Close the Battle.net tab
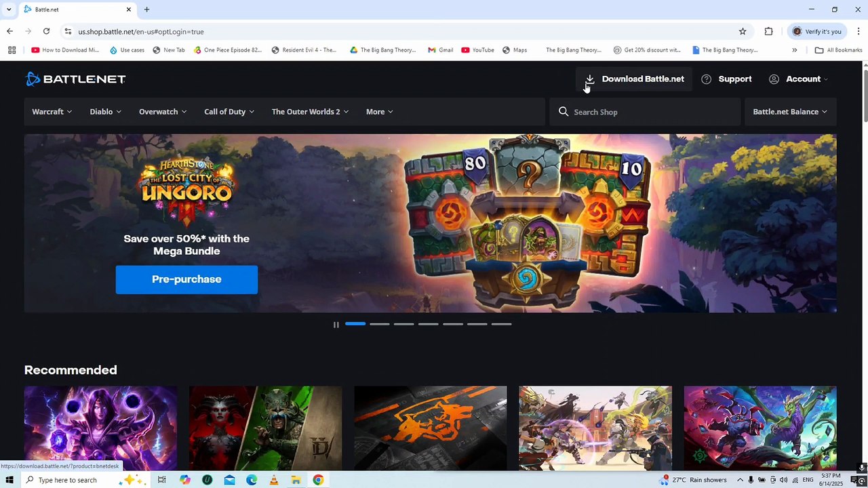The image size is (868, 488). (129, 9)
